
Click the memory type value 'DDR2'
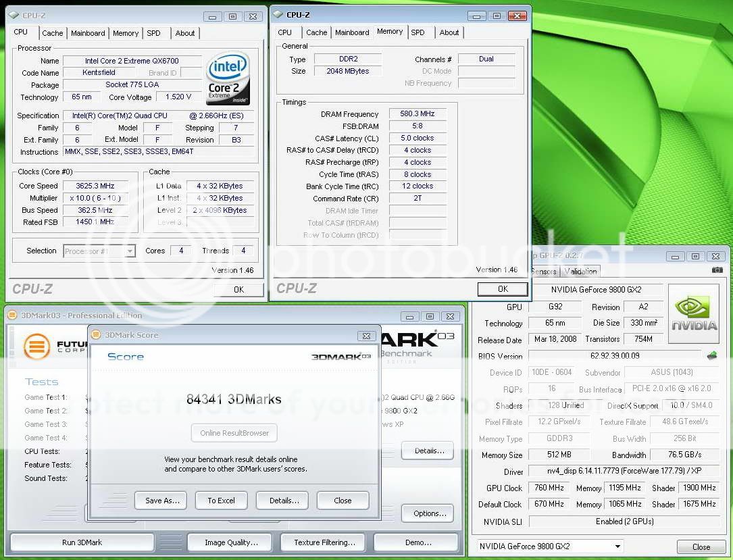click(349, 59)
